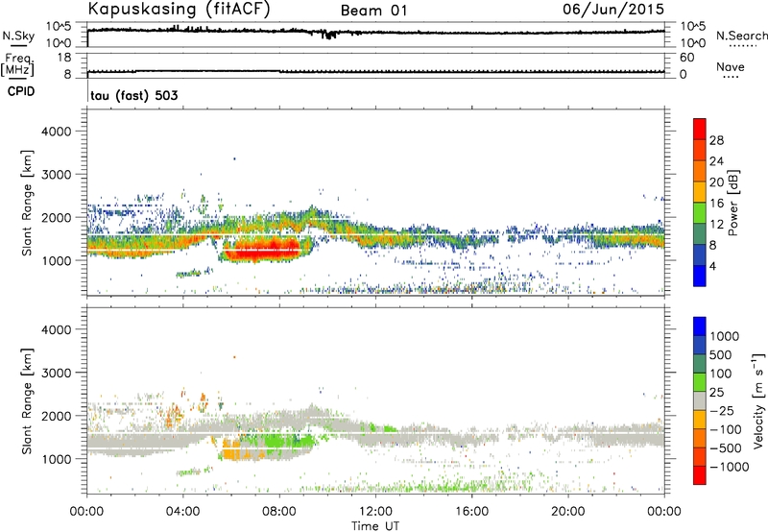Click the Velocity [m s-1] colorbar label

coord(759,400)
